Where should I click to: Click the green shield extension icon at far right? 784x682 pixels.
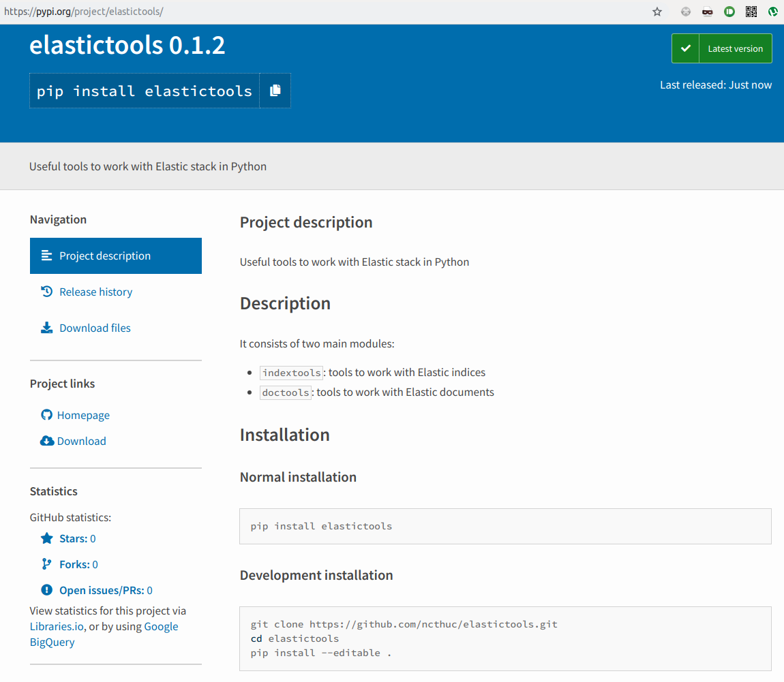[x=772, y=12]
